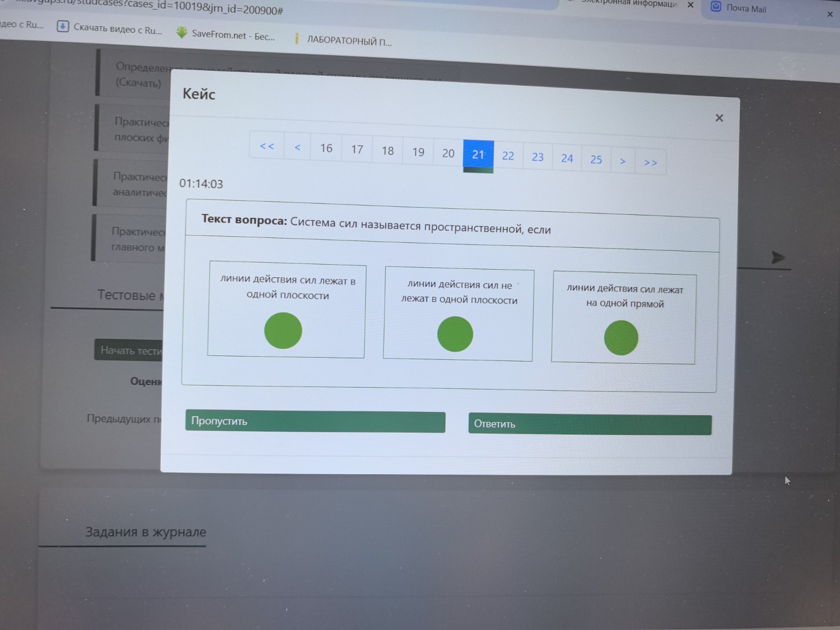Image resolution: width=840 pixels, height=630 pixels.
Task: Select answer 'линии действия сил лежат в одной плоскости'
Action: pos(283,330)
